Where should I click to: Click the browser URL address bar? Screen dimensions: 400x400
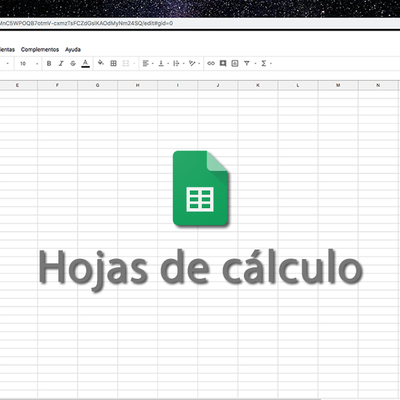coord(200,23)
